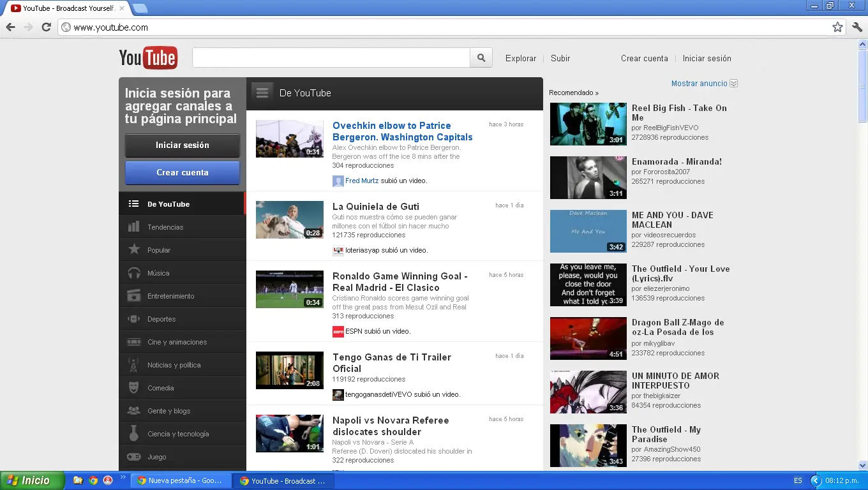Screen dimensions: 868x490
Task: Bookmark this page with the address bar star
Action: [837, 27]
